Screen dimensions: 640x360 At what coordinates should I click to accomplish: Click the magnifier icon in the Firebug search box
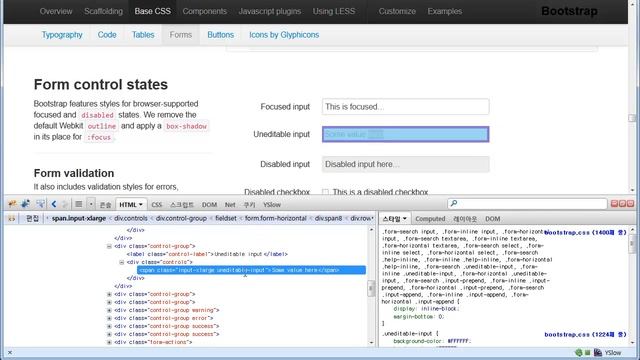453,204
